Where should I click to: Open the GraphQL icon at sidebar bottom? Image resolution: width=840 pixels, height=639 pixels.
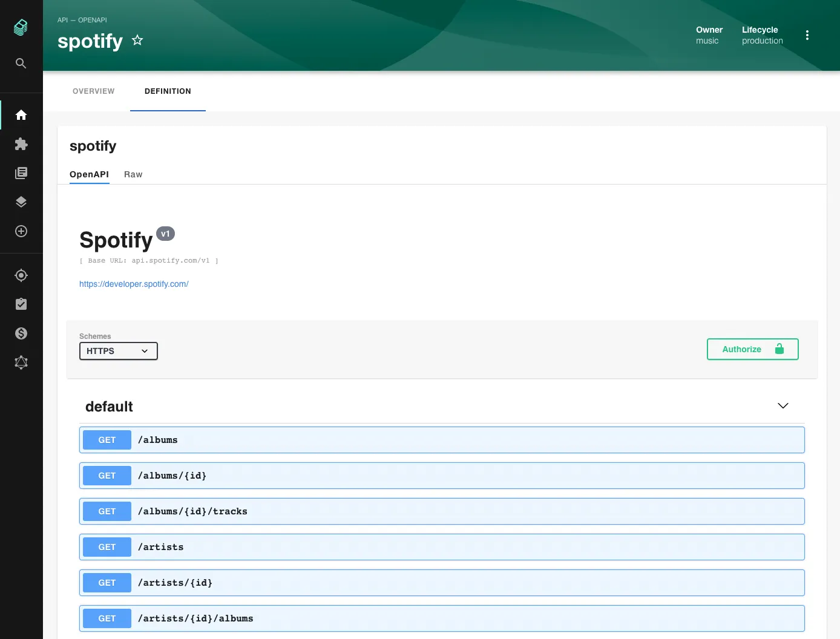click(x=21, y=362)
